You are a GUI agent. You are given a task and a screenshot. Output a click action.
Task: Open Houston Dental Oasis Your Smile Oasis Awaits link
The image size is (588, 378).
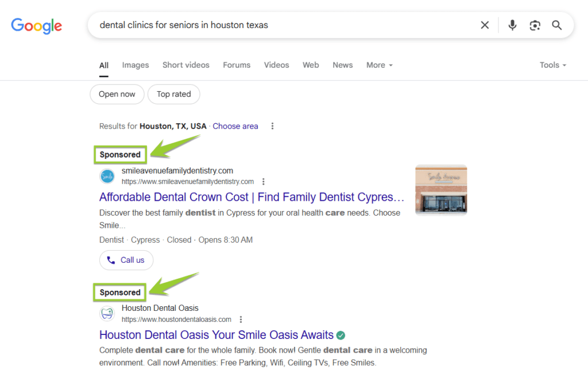pyautogui.click(x=216, y=335)
